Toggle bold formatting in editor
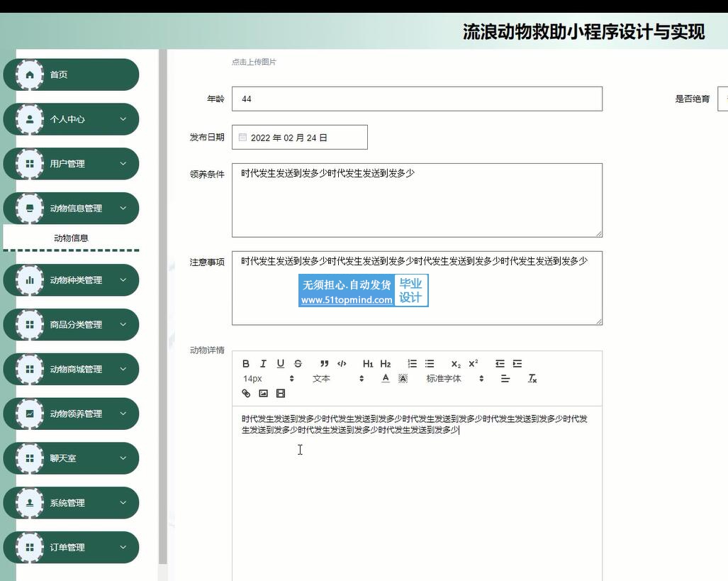The height and width of the screenshot is (581, 728). [246, 363]
